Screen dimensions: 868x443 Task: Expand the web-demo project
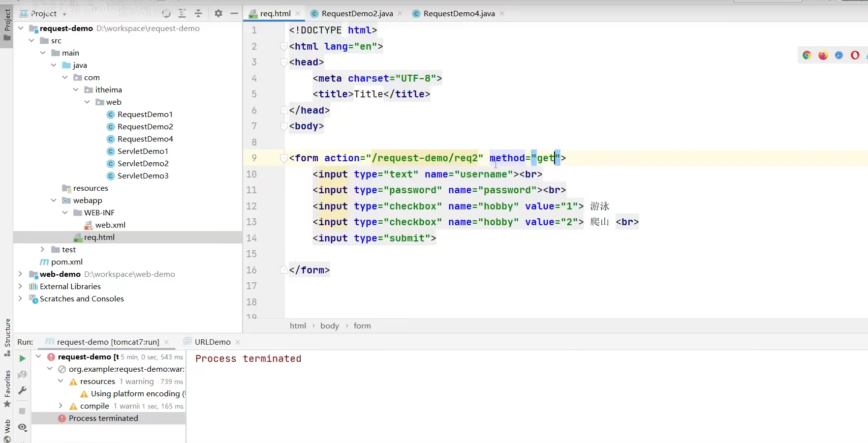[21, 274]
